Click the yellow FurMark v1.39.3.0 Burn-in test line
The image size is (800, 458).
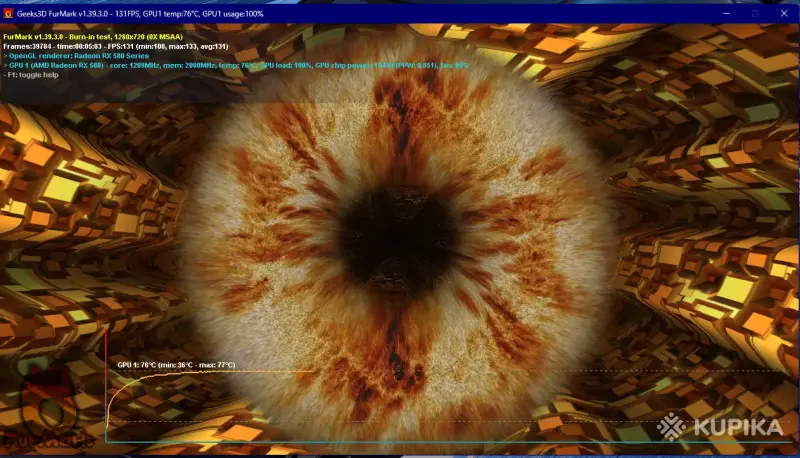[x=93, y=37]
